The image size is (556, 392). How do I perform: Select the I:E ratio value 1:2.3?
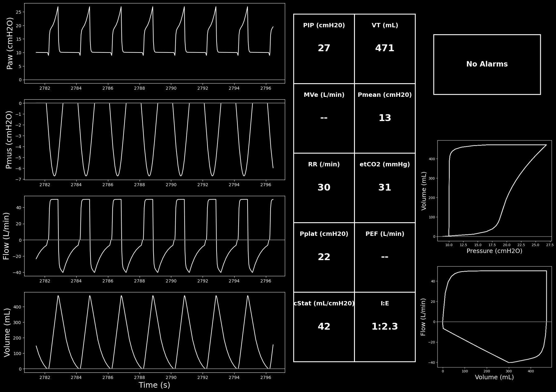[x=385, y=327]
